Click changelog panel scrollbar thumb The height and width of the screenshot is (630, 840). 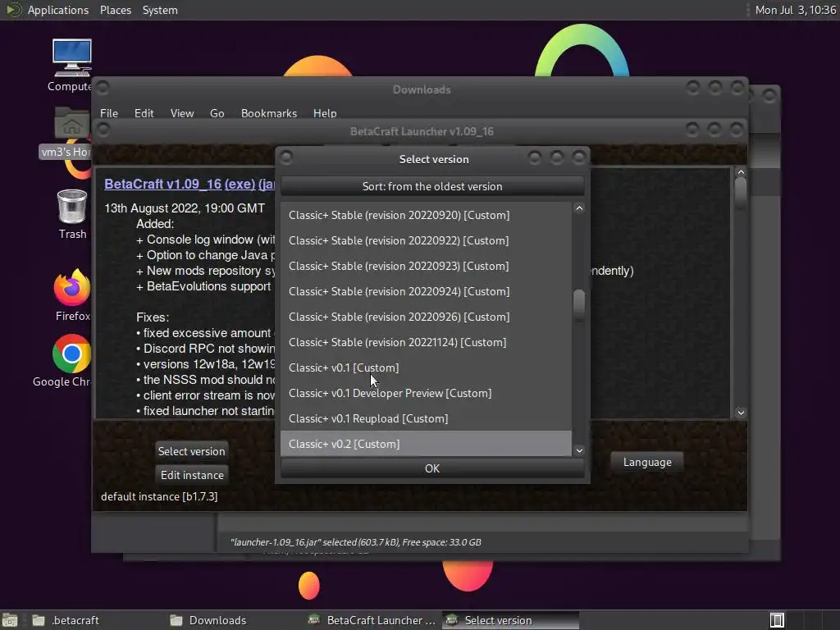(741, 193)
